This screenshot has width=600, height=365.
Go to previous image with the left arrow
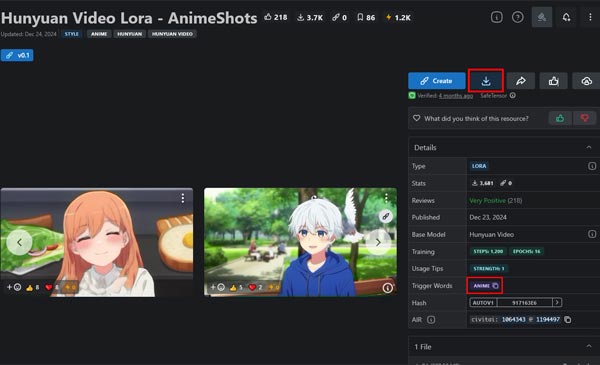(19, 242)
